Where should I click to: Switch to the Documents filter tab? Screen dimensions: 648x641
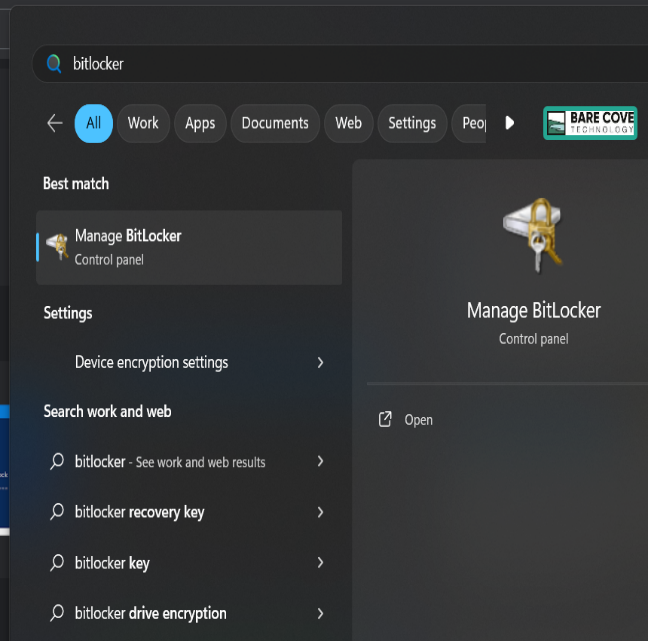(x=275, y=123)
